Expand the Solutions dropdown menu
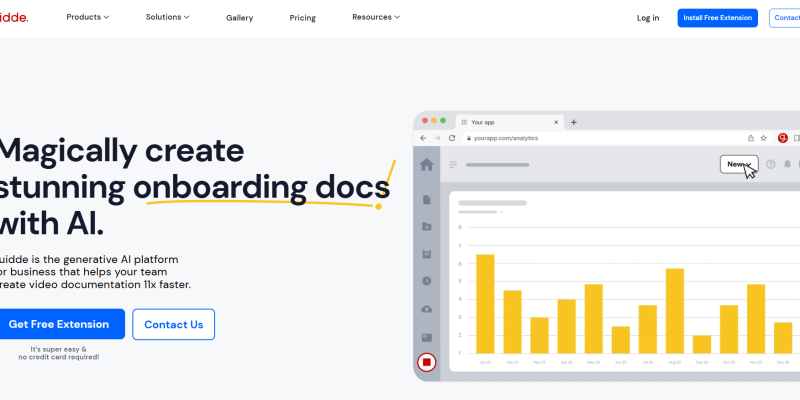Viewport: 800px width, 400px height. click(x=169, y=17)
